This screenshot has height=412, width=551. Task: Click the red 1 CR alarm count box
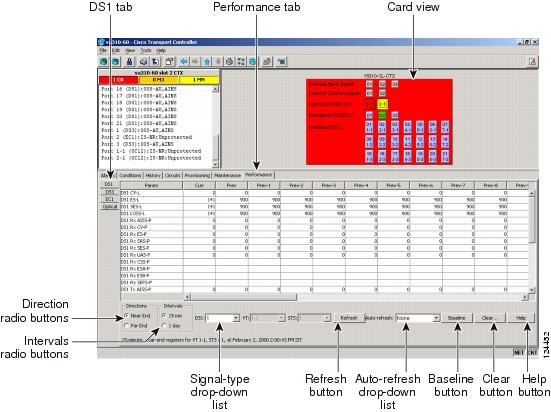[119, 80]
